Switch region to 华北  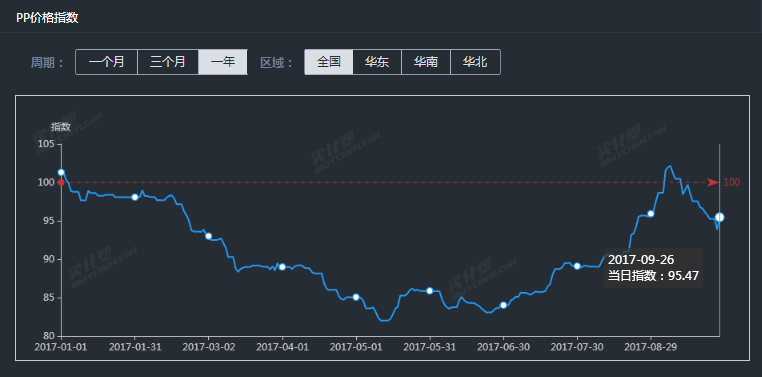click(475, 62)
